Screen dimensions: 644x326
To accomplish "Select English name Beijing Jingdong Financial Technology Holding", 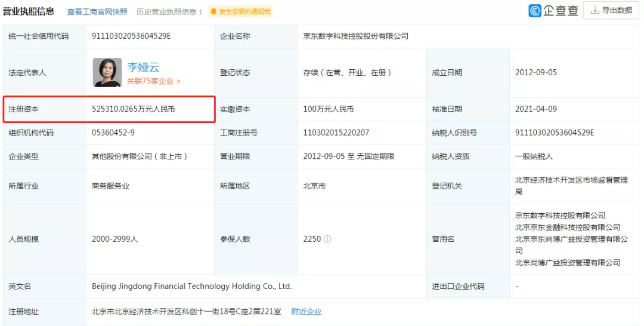I will [x=192, y=286].
